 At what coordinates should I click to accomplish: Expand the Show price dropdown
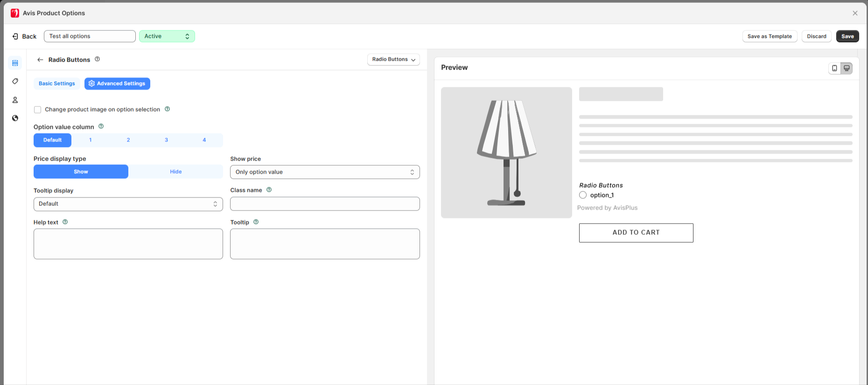325,172
